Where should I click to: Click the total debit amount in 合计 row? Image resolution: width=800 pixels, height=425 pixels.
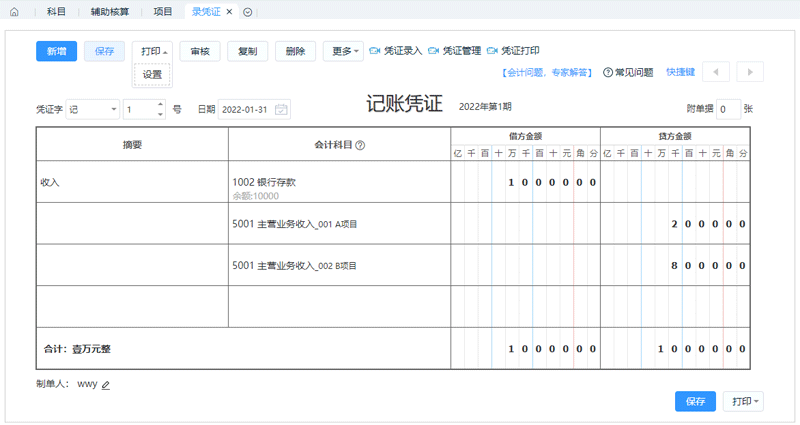pyautogui.click(x=526, y=349)
